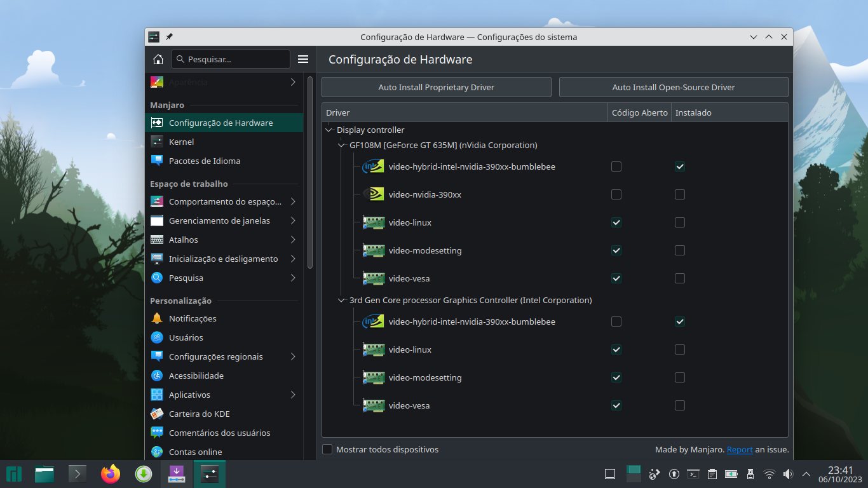Open Atalhos settings section

click(x=184, y=240)
